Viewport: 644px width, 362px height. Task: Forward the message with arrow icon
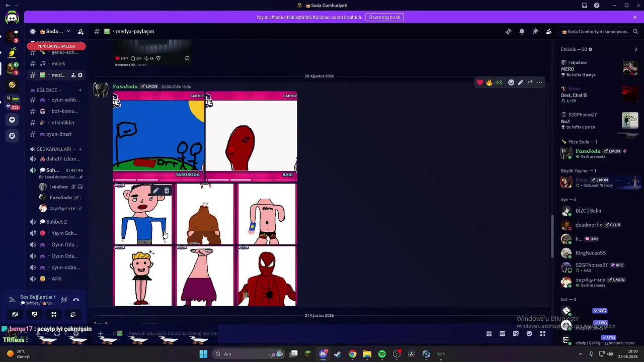pos(530,82)
